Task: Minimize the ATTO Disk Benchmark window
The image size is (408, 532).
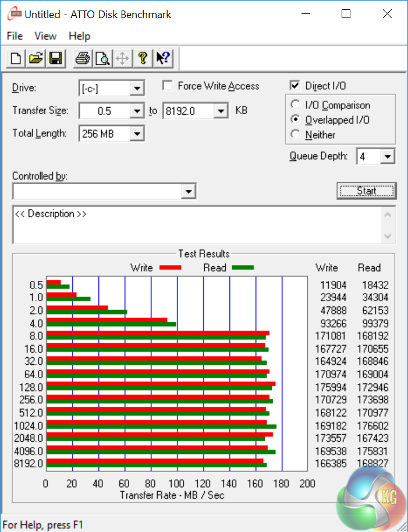Action: (x=306, y=13)
